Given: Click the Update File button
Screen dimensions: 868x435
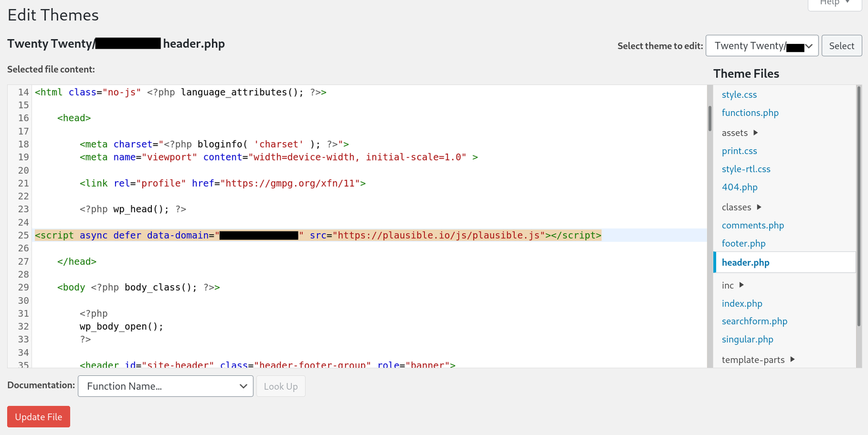Looking at the screenshot, I should pos(39,417).
